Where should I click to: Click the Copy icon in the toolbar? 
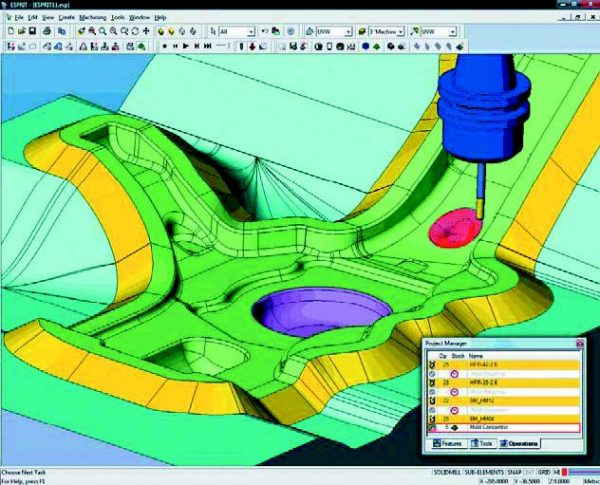point(62,31)
